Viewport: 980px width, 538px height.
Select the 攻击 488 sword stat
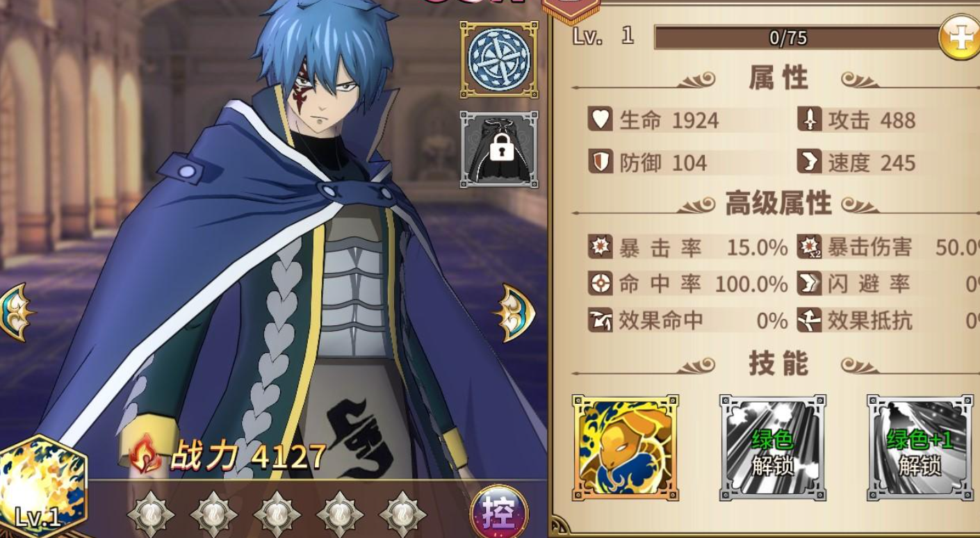[857, 120]
